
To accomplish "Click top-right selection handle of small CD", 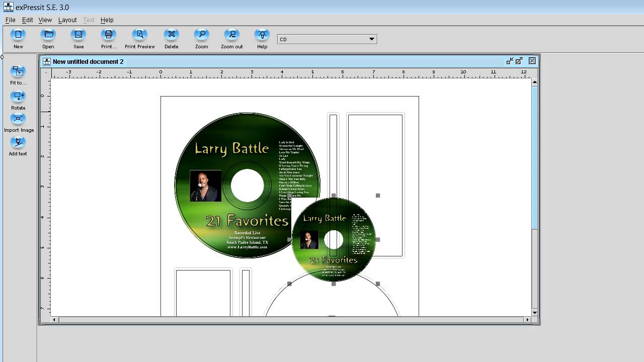I will click(378, 196).
